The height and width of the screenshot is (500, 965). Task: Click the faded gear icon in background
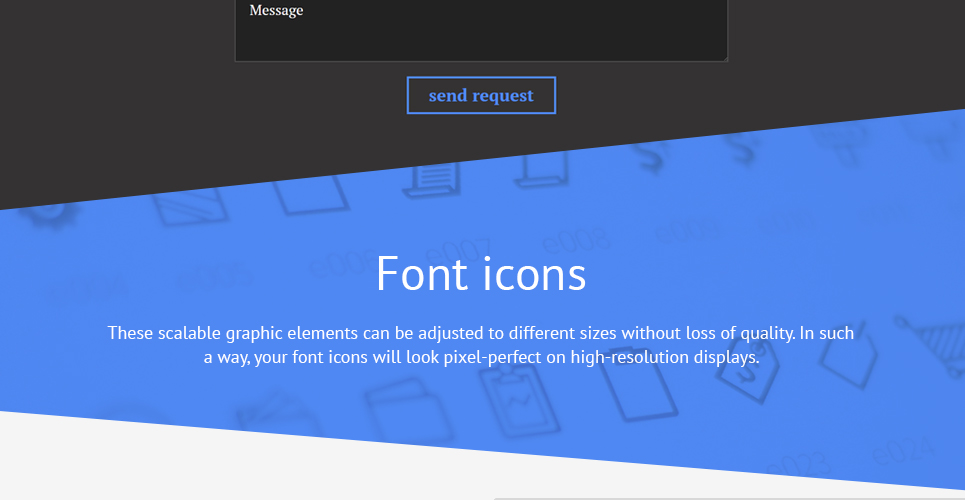[x=54, y=214]
